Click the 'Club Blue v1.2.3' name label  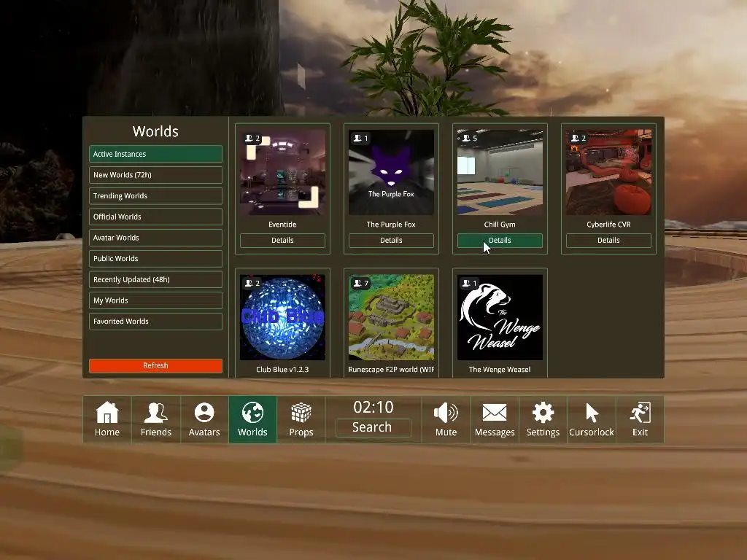tap(282, 370)
